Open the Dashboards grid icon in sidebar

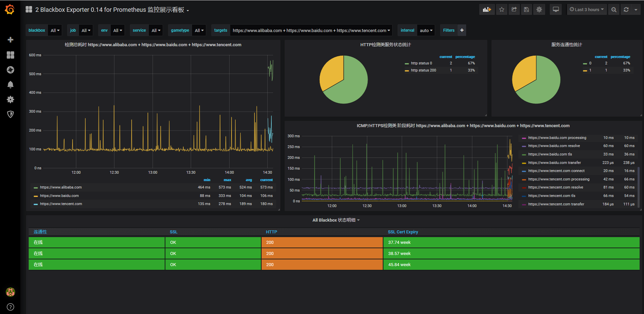(x=10, y=55)
